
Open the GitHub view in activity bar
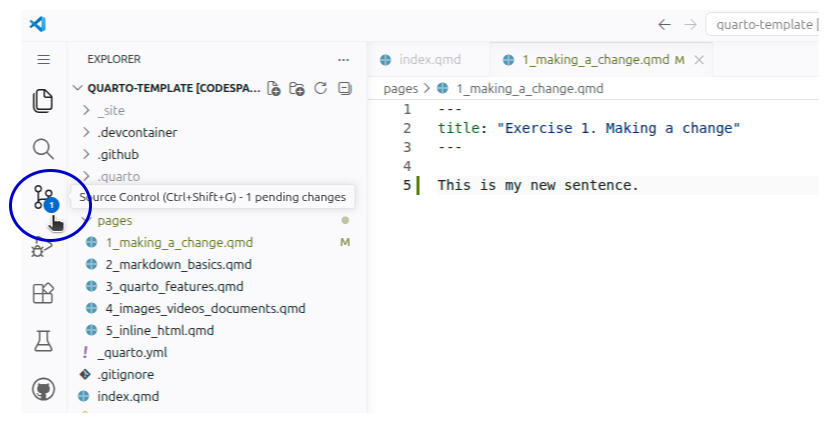[43, 389]
